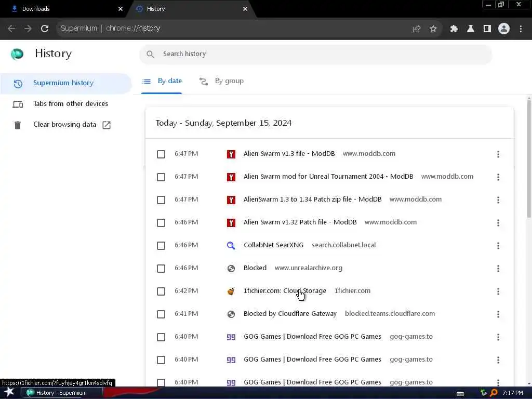Go back using the back arrow
This screenshot has height=399, width=532.
[11, 29]
